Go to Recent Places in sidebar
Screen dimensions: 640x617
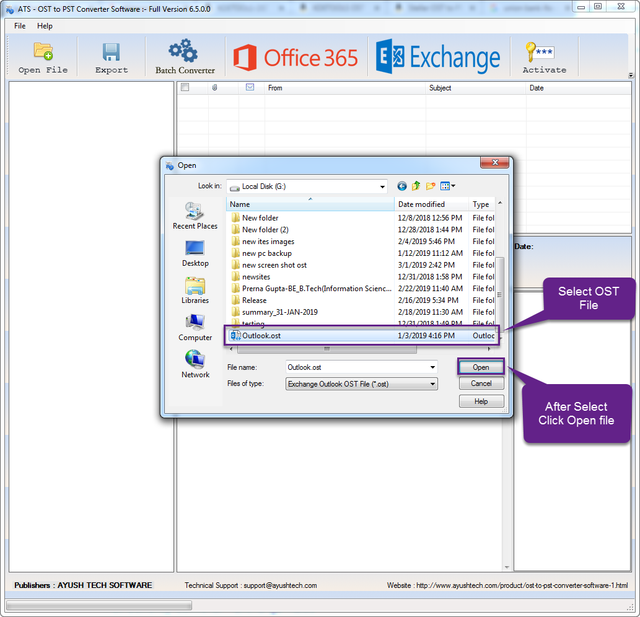pos(195,216)
